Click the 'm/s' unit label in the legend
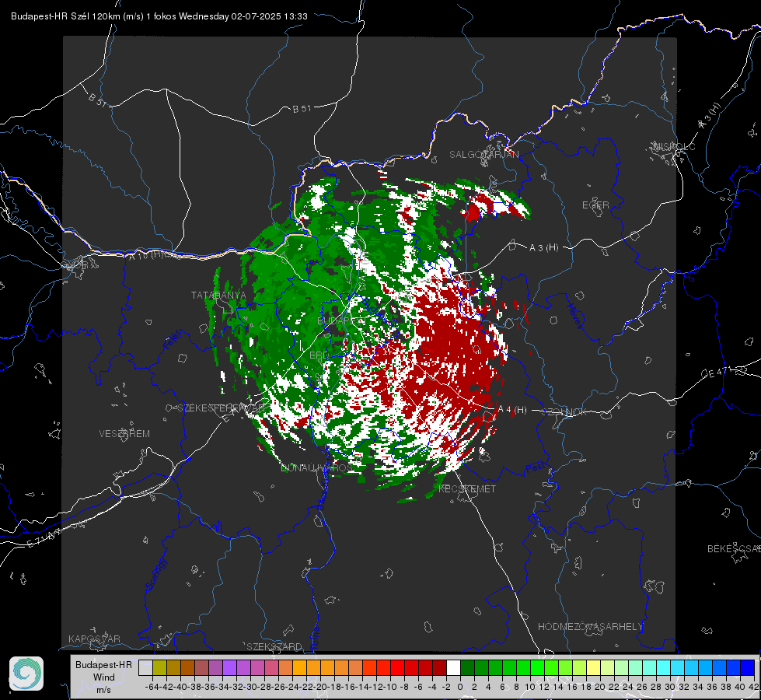The height and width of the screenshot is (700, 761). pyautogui.click(x=104, y=689)
